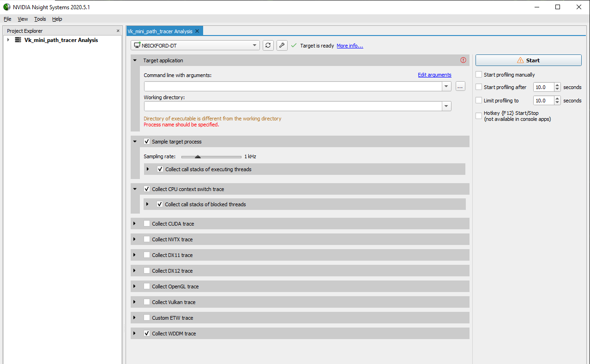Click the NVIDIA Nsight Systems title bar icon
The height and width of the screenshot is (364, 590).
6,7
